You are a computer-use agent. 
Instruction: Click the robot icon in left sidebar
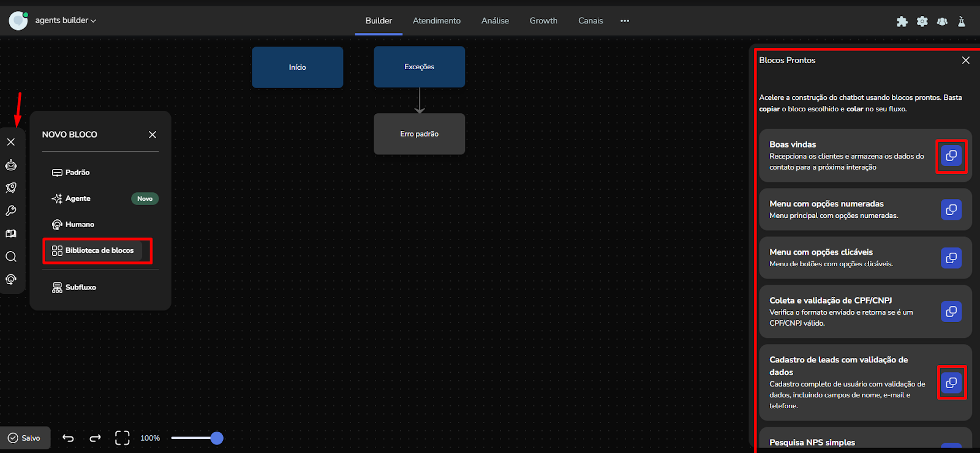[11, 165]
